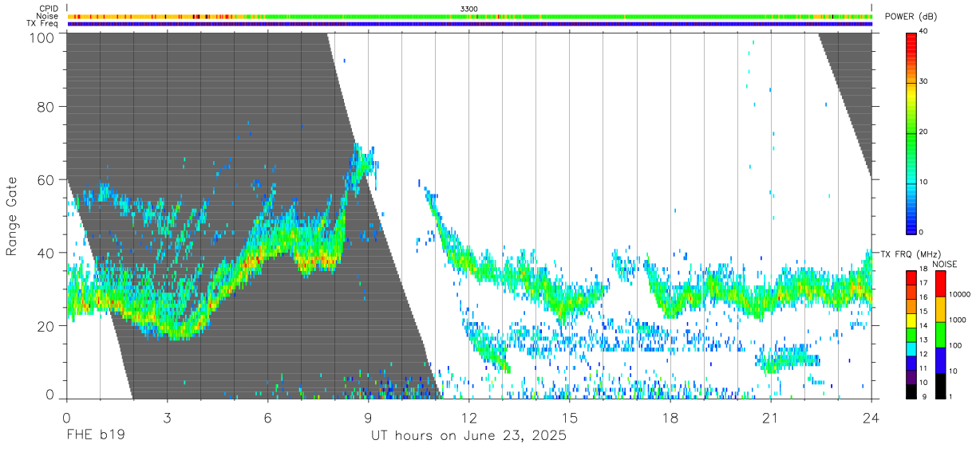
Task: Click the x-axis tick label 18
Action: coord(670,417)
